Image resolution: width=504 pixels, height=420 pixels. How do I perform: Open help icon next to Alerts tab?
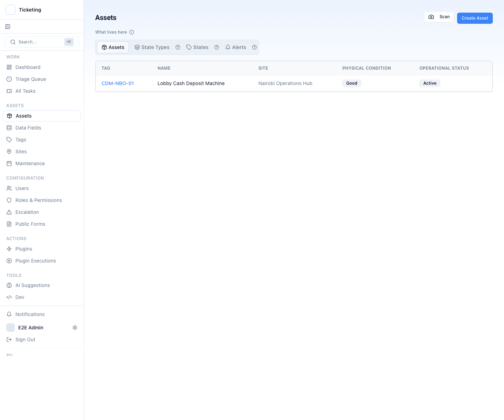254,47
